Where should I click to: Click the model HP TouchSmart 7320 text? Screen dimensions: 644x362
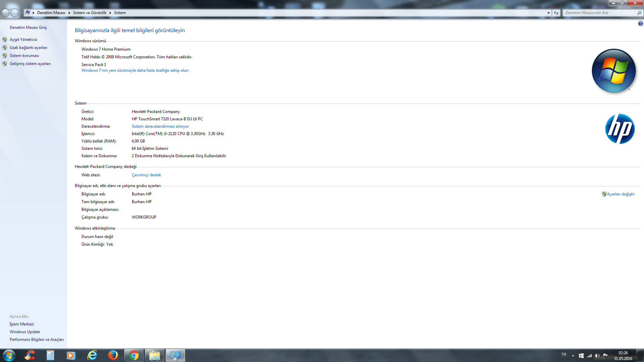tap(167, 119)
